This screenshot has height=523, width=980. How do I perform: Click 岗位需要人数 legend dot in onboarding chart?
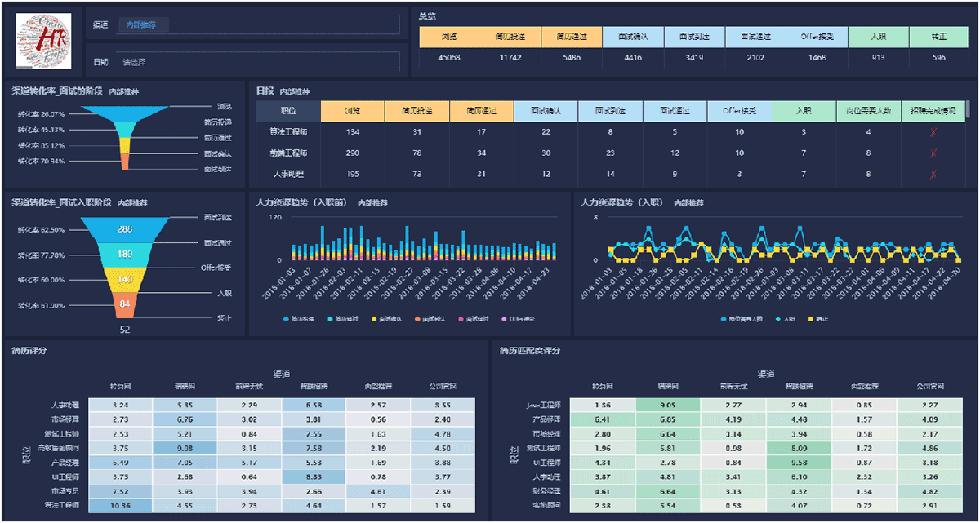[724, 318]
